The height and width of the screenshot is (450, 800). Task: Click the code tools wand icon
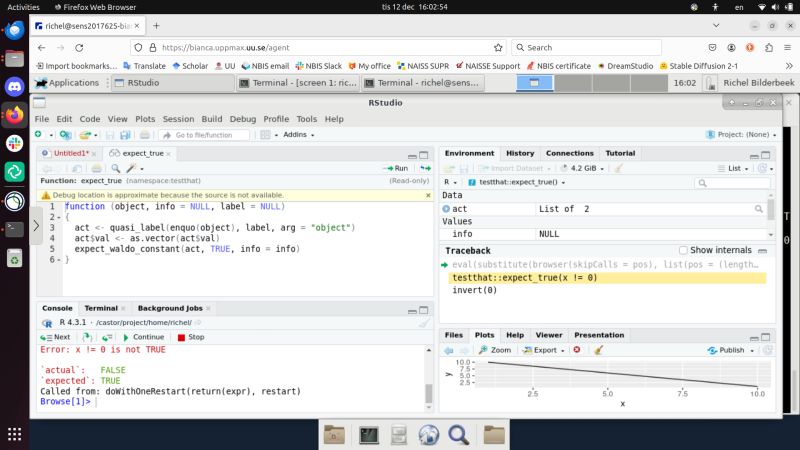132,168
